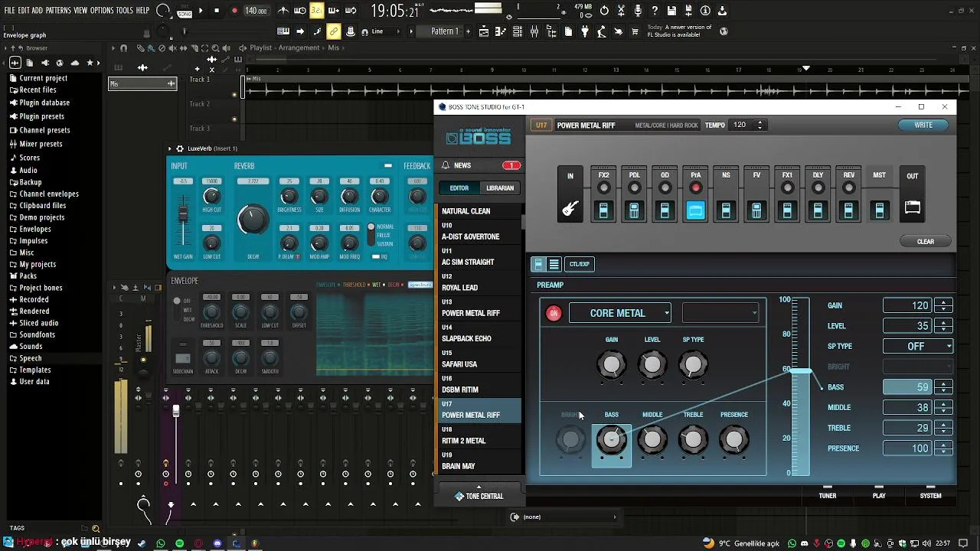Click FL Studio record button
Viewport: 980px width, 551px height.
[x=234, y=11]
